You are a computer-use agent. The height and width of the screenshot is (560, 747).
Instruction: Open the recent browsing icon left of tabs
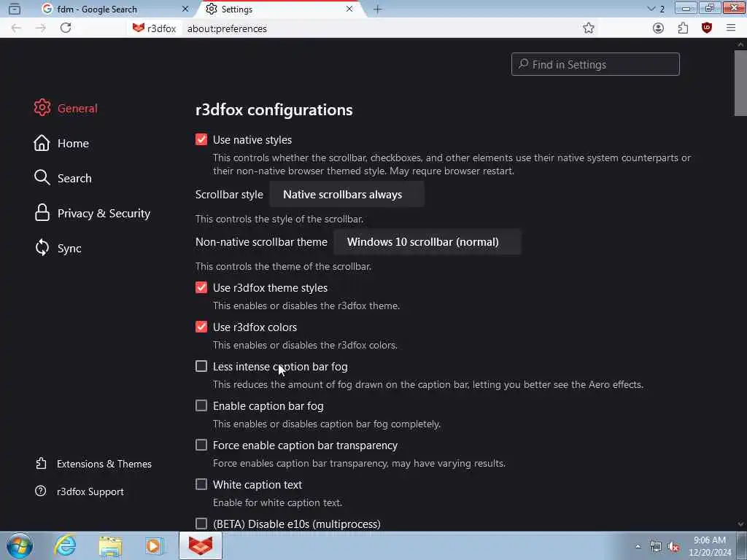(15, 9)
